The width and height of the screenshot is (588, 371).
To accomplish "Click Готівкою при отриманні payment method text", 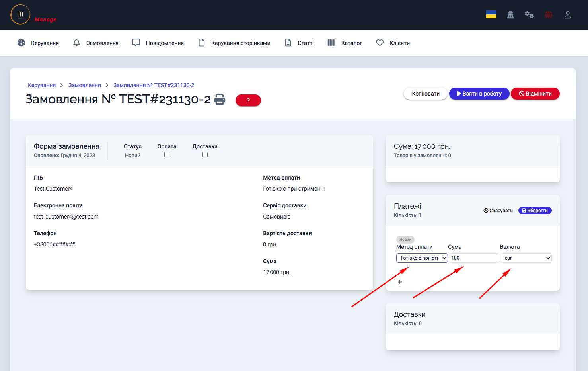I will pyautogui.click(x=294, y=189).
